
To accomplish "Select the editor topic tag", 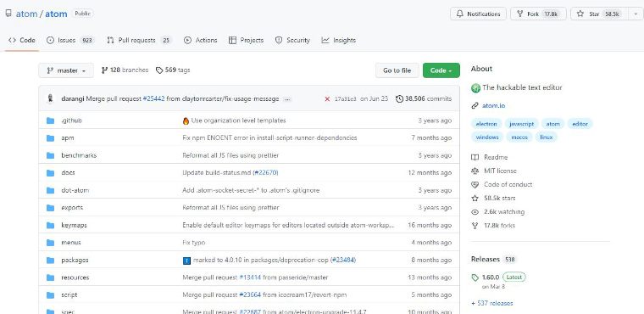I will click(580, 124).
